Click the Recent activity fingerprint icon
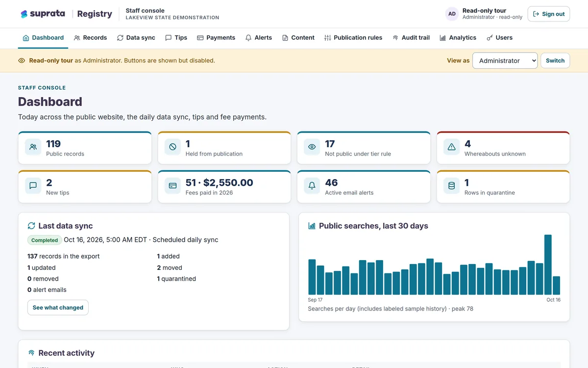 click(31, 353)
